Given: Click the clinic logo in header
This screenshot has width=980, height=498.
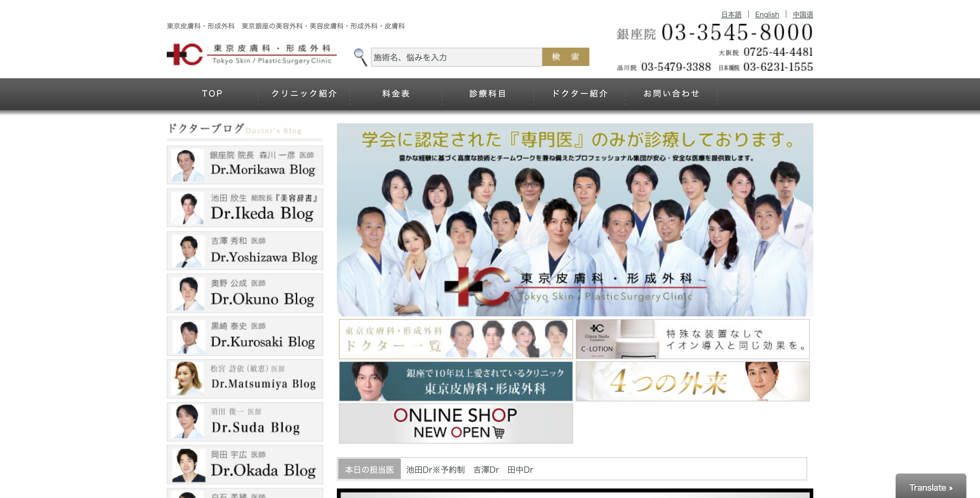Looking at the screenshot, I should pos(251,54).
